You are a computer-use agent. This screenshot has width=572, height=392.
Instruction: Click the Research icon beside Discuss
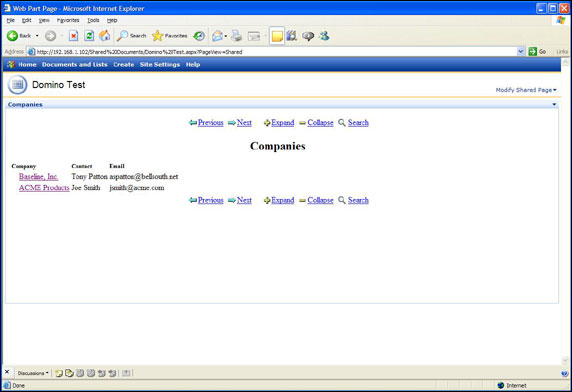[292, 36]
